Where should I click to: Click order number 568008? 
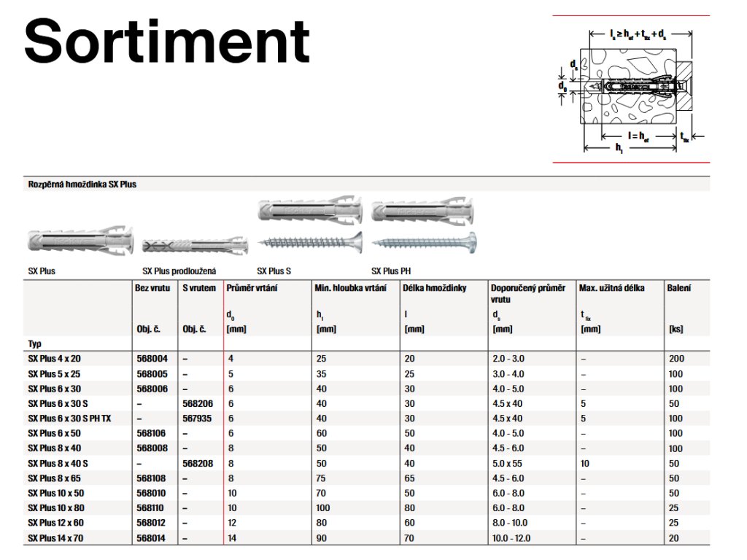[x=152, y=448]
